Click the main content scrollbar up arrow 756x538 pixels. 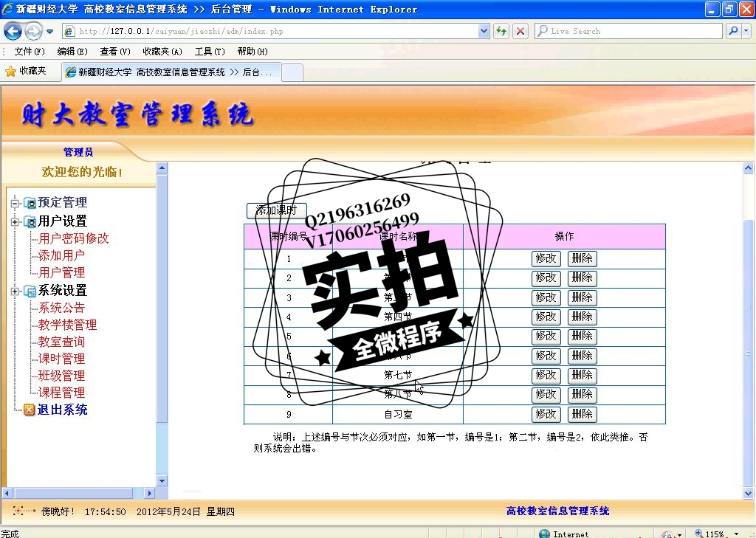pyautogui.click(x=749, y=168)
